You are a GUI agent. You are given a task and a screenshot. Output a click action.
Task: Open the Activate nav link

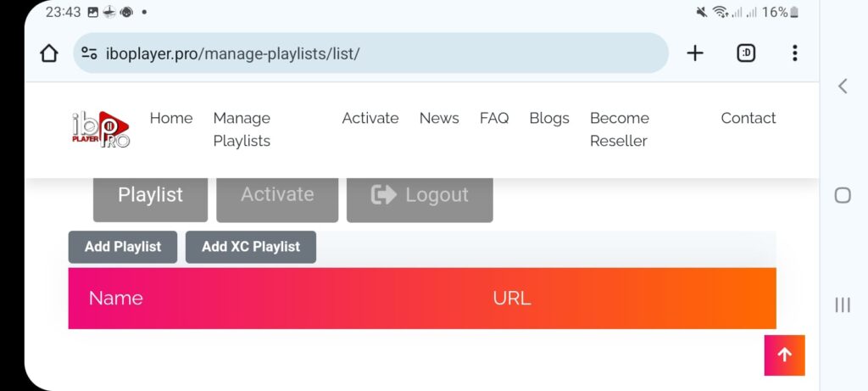(370, 119)
